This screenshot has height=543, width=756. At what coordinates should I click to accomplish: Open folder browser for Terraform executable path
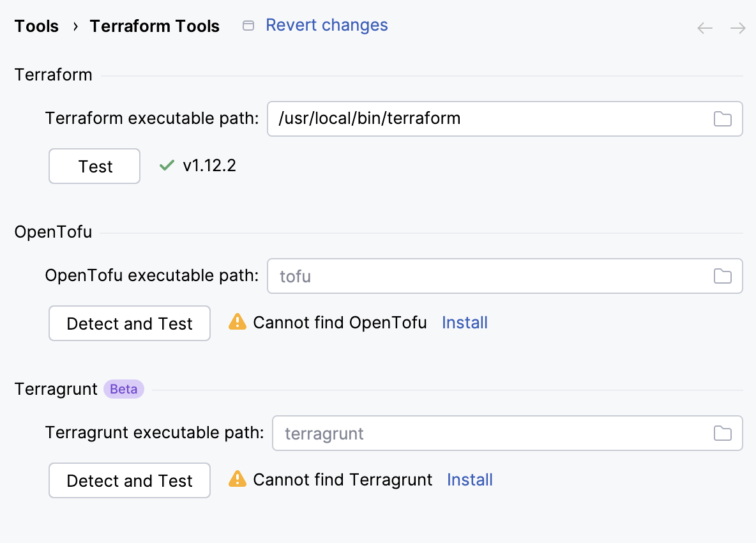[723, 119]
